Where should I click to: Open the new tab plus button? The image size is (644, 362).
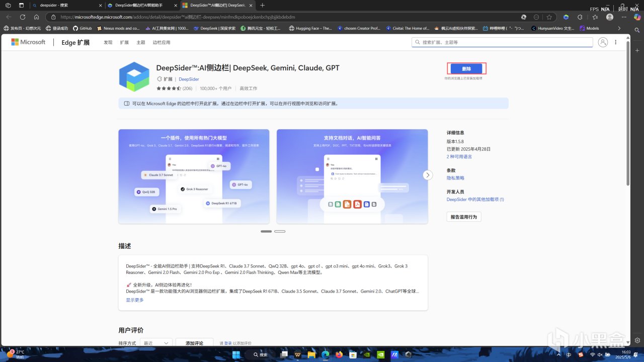(x=263, y=5)
